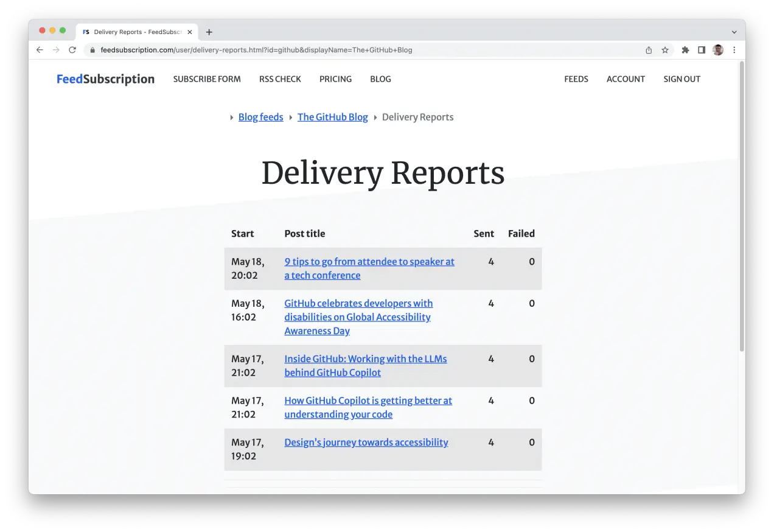
Task: Open a new tab with the plus button
Action: click(209, 31)
